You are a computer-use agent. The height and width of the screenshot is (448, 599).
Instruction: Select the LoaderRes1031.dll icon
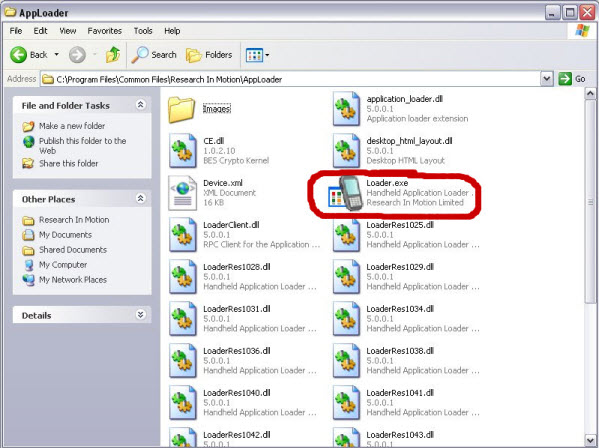point(183,319)
